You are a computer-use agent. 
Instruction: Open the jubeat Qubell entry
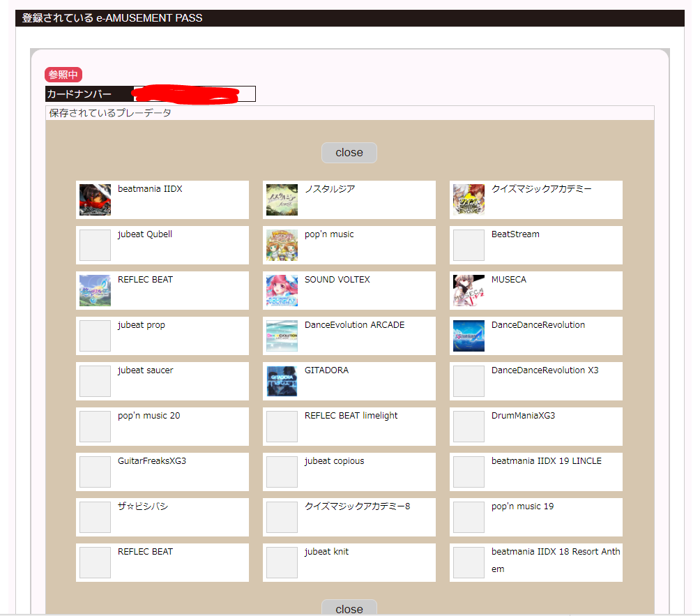point(162,245)
